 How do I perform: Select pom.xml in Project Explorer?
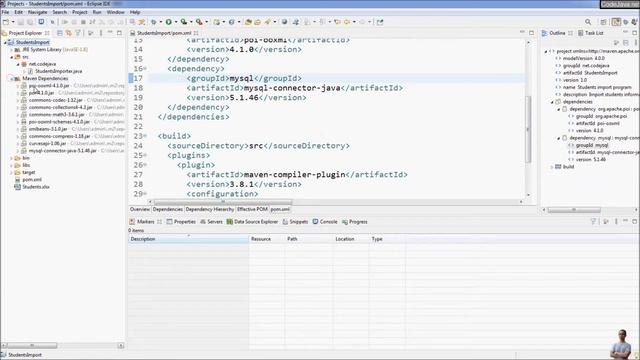[x=32, y=180]
